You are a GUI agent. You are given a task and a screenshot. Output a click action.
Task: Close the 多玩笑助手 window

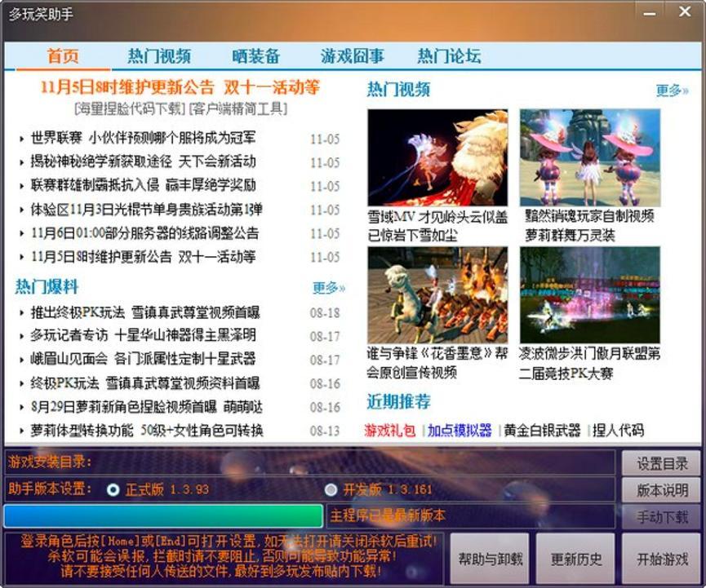[685, 11]
